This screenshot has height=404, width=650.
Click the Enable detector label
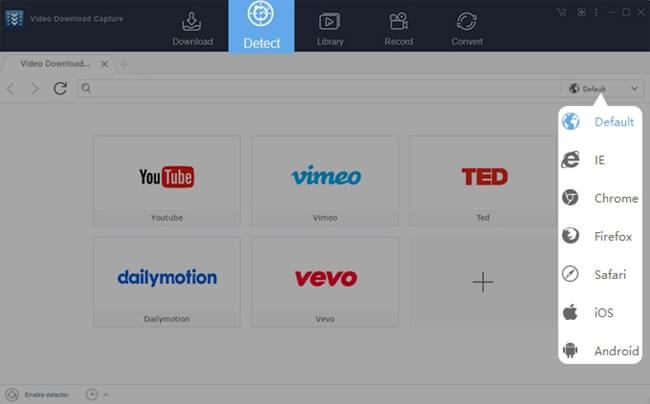coord(46,395)
